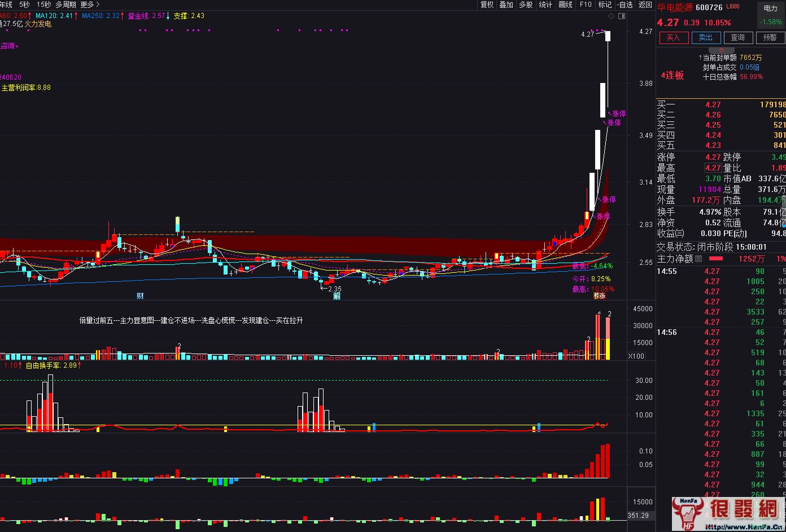Click the 解 unlock marker below 2.35

pyautogui.click(x=337, y=295)
